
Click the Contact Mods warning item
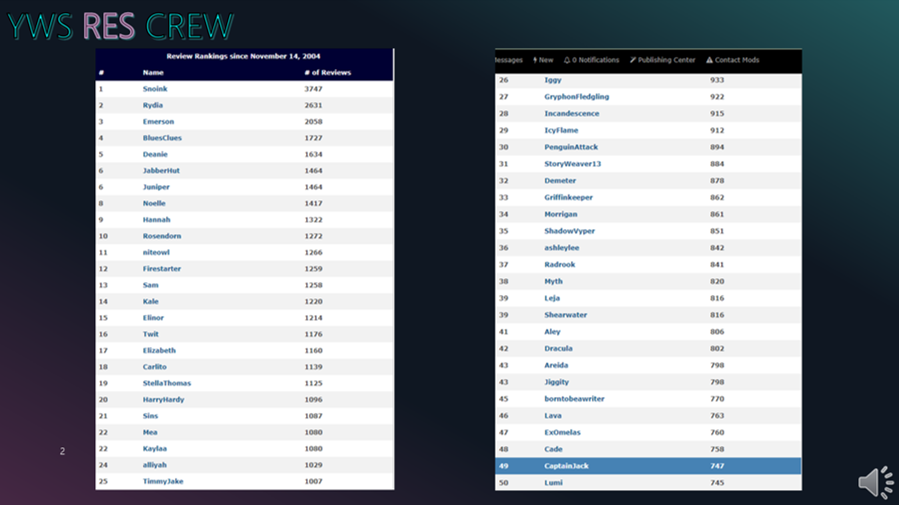[733, 60]
